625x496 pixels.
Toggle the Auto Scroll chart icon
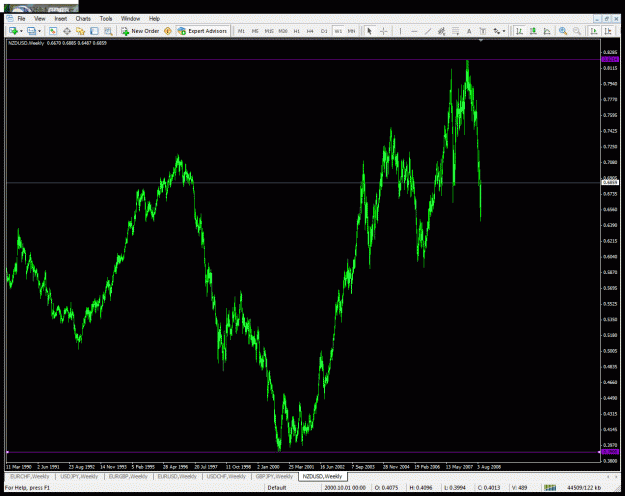[x=594, y=31]
